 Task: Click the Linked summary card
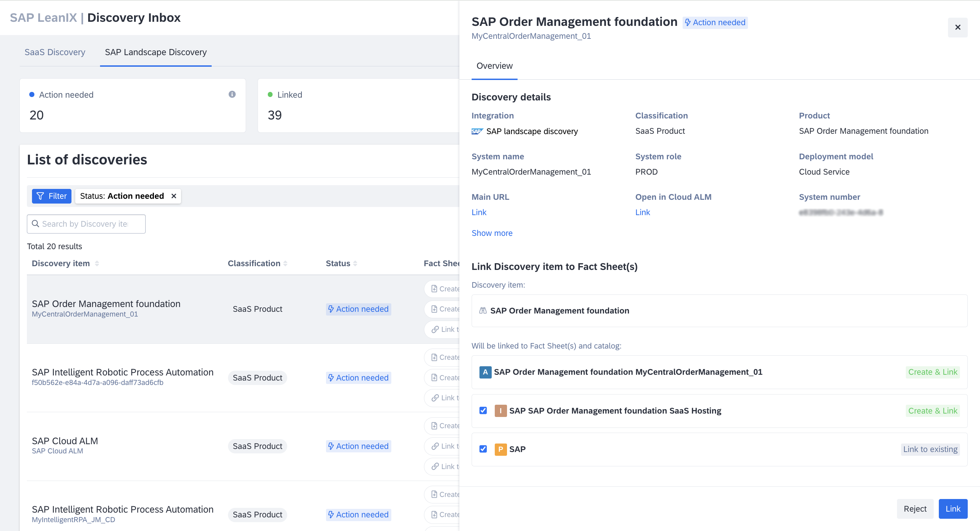tap(358, 106)
